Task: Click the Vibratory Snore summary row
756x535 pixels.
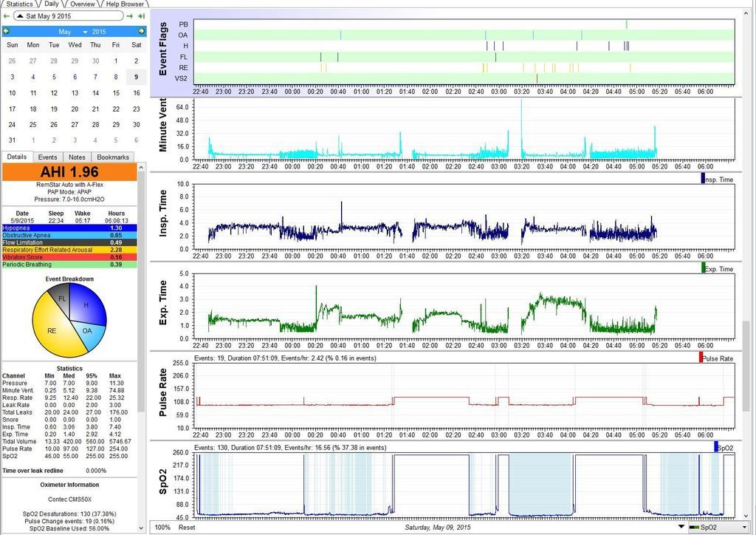Action: click(69, 257)
